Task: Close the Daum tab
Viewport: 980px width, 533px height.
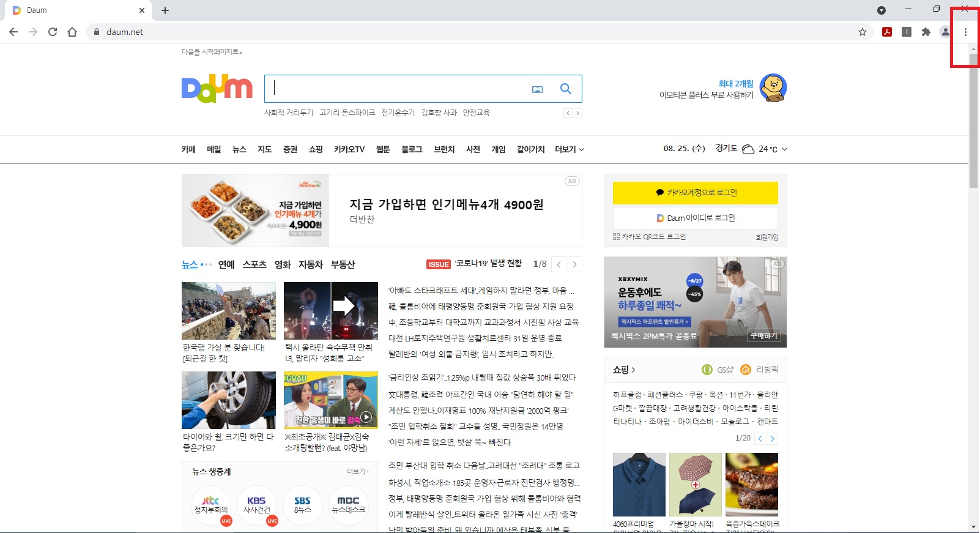Action: [142, 10]
